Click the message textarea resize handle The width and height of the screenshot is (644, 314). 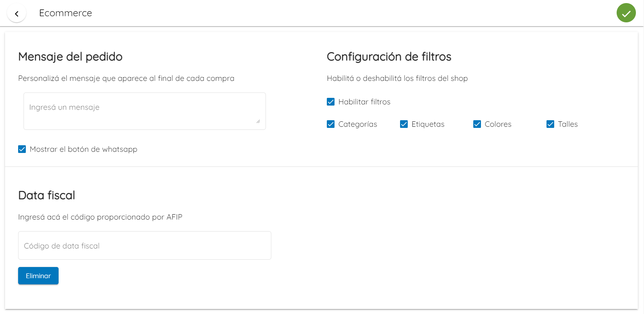[x=258, y=121]
